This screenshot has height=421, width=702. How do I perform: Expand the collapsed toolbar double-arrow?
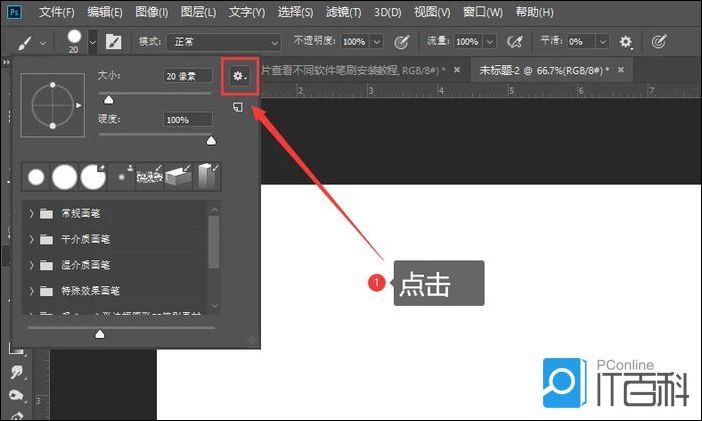(6, 62)
